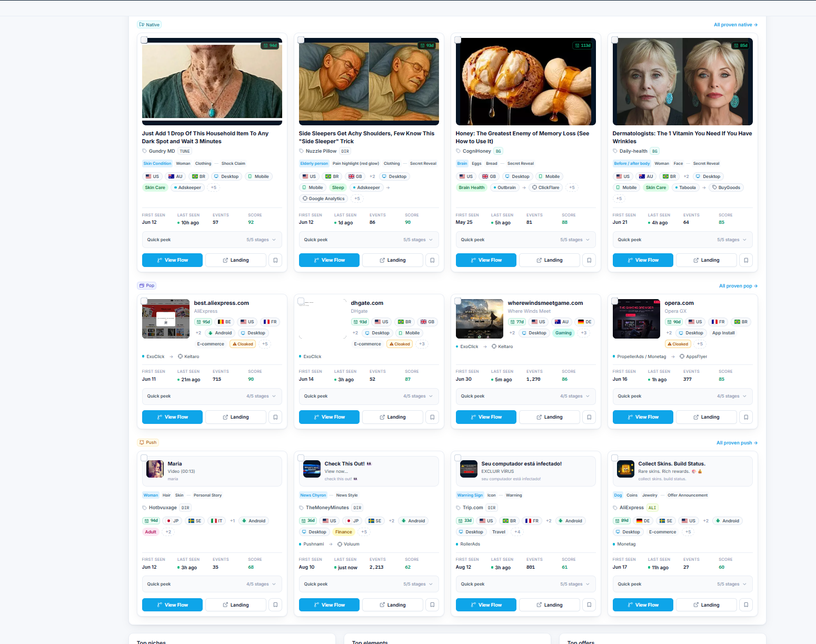Click Seu computador notification icon
Viewport: 816px width, 644px height.
coord(469,469)
